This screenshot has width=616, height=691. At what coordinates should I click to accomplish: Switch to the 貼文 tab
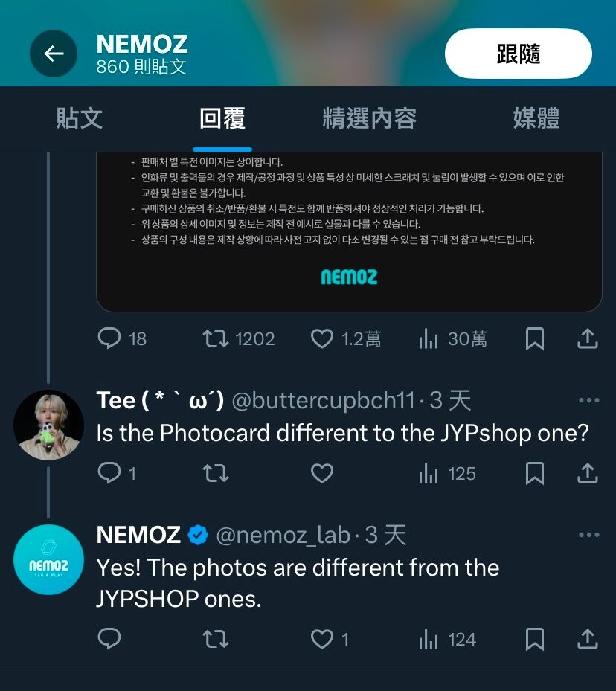80,118
